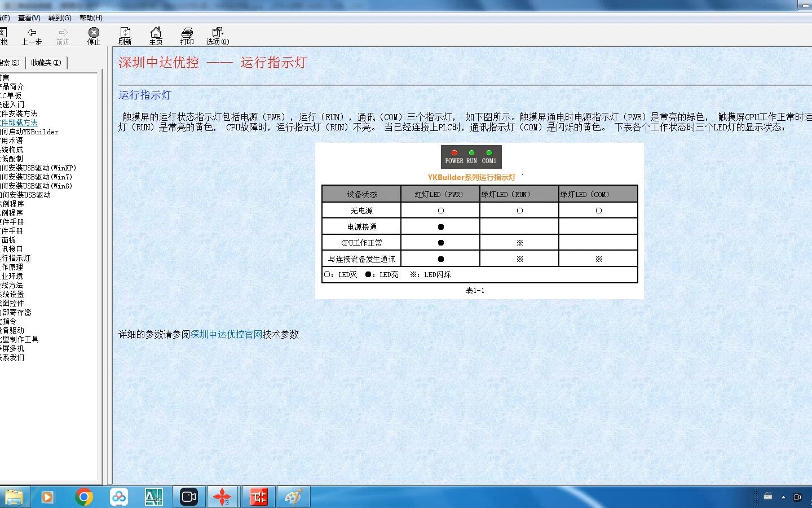Stop loading with the 停止 icon
This screenshot has width=812, height=508.
pyautogui.click(x=94, y=36)
